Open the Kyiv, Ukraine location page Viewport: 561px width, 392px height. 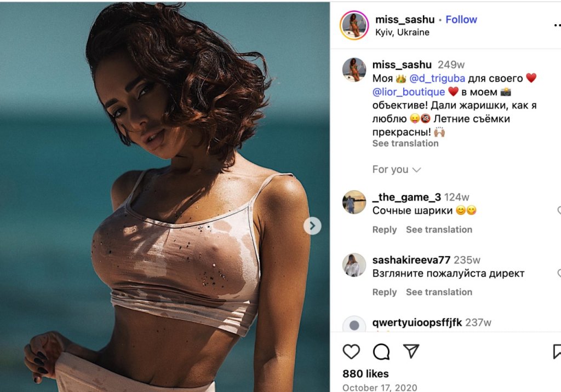click(402, 32)
